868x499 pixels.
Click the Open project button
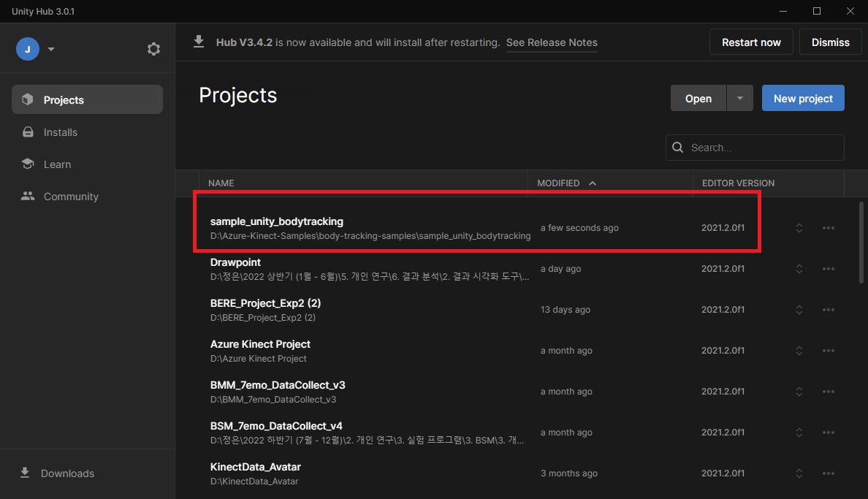(698, 99)
